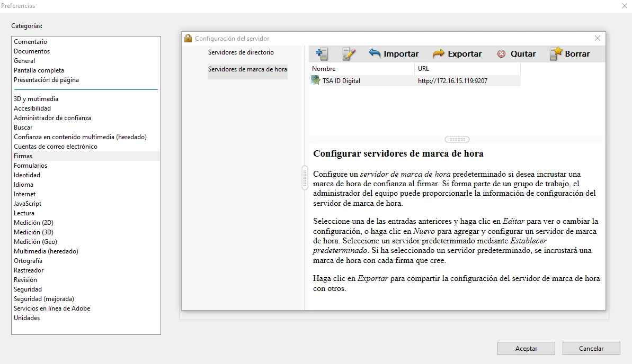Select the Pantalla completa category
The height and width of the screenshot is (364, 632).
pos(39,70)
